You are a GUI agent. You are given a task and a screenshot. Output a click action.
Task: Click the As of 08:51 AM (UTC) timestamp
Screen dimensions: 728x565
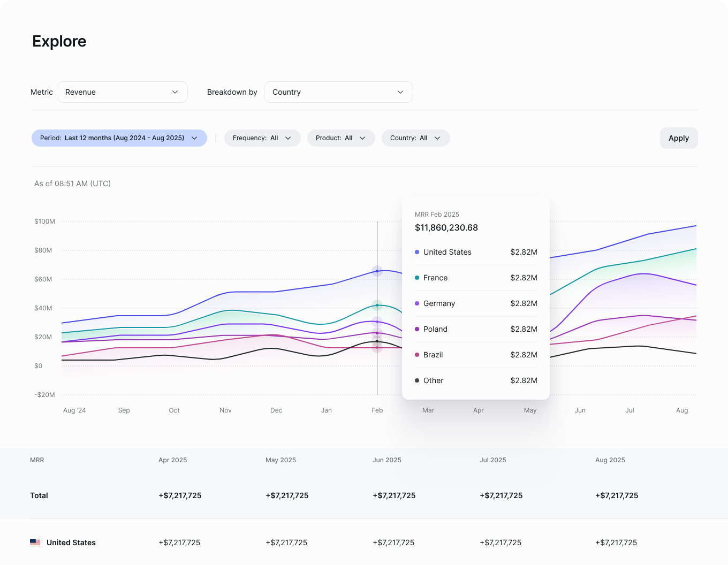coord(73,184)
